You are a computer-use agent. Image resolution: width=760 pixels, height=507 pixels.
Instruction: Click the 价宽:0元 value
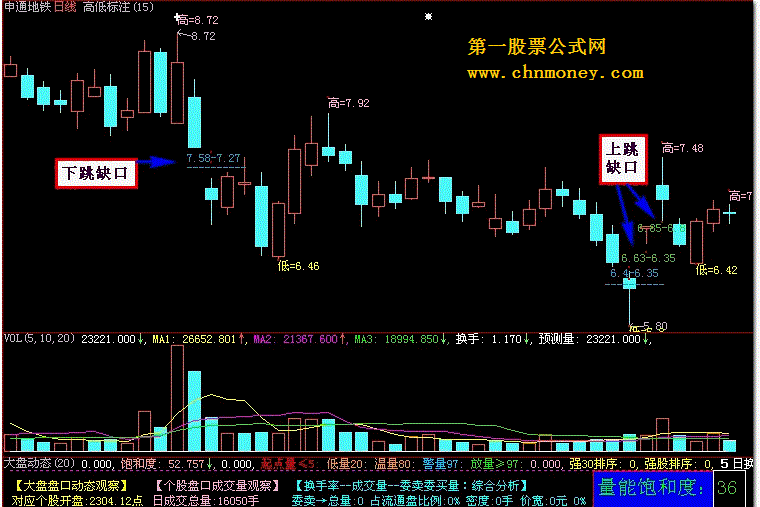click(x=543, y=500)
